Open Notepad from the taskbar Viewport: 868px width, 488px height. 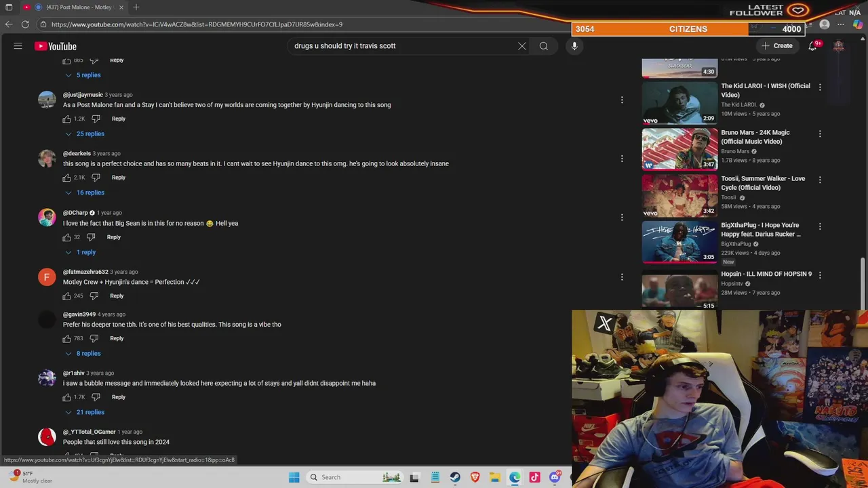435,477
